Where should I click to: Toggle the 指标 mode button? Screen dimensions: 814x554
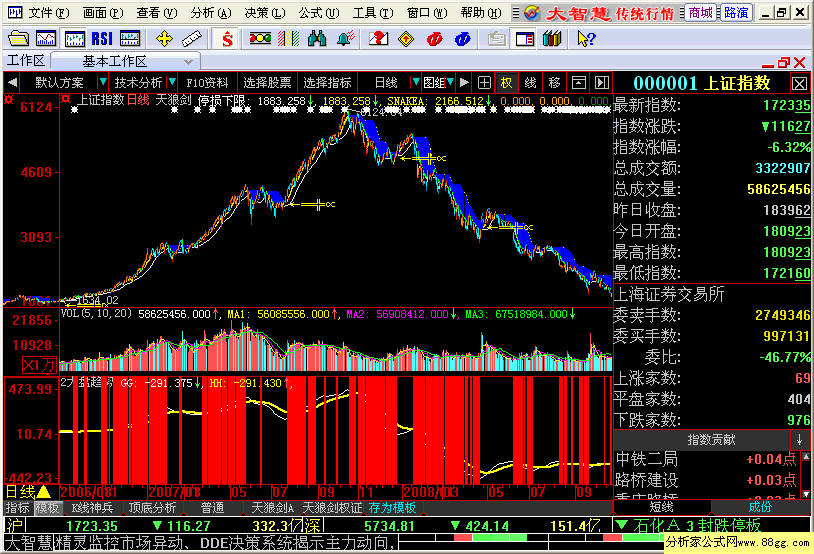(x=18, y=508)
